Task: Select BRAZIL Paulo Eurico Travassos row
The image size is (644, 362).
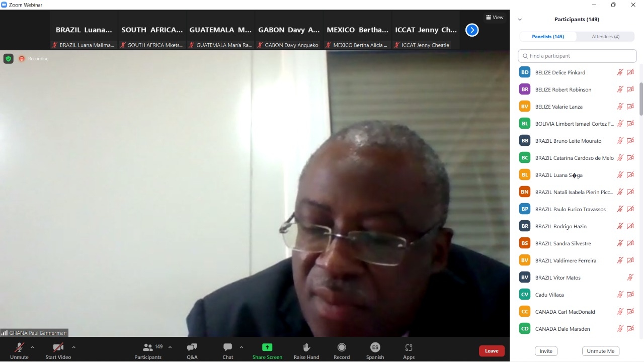Action: pos(577,209)
